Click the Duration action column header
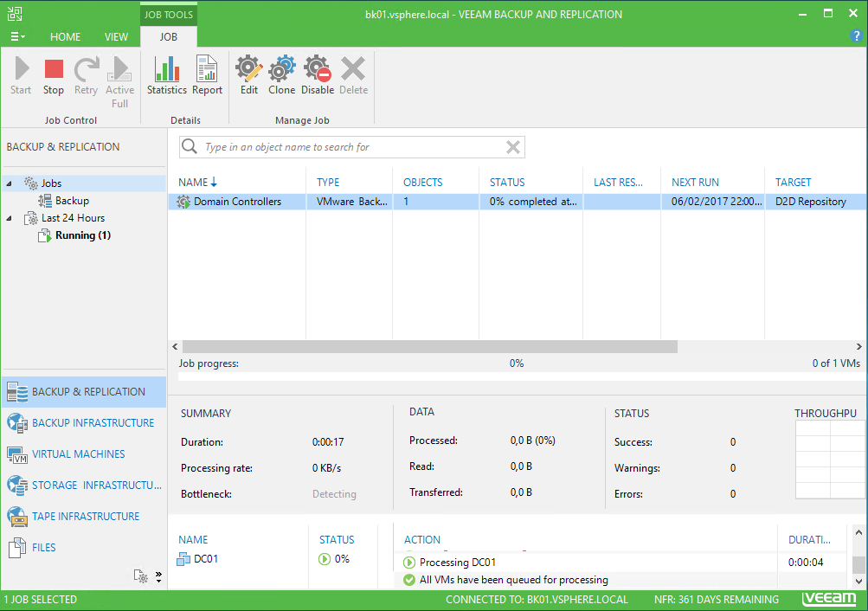The width and height of the screenshot is (868, 611). [809, 540]
